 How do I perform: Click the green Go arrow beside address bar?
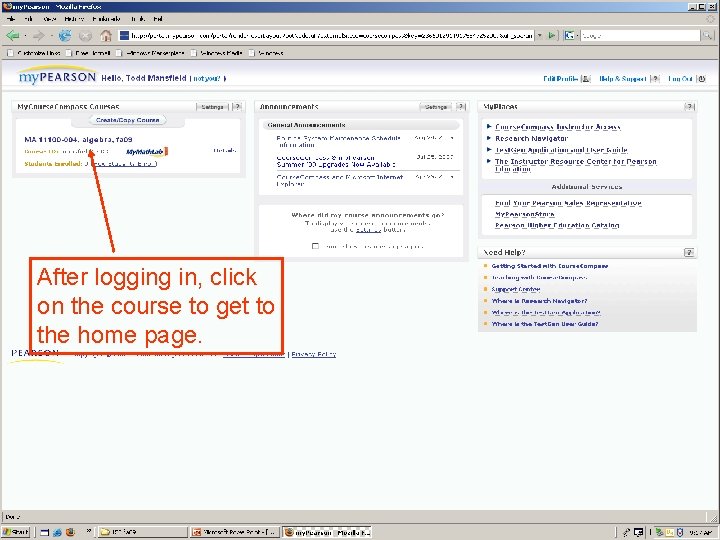[551, 35]
